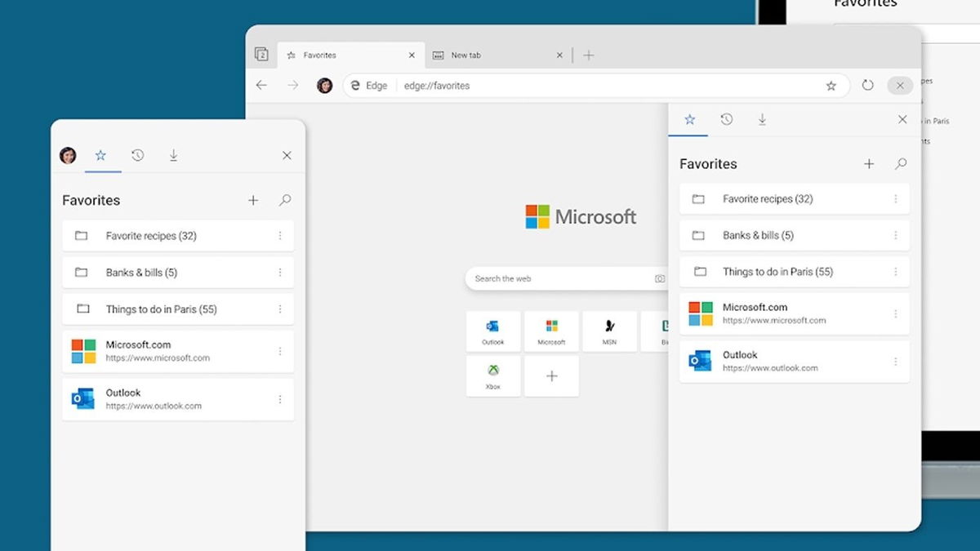Search favorites in left floating panel
980x551 pixels.
point(285,200)
